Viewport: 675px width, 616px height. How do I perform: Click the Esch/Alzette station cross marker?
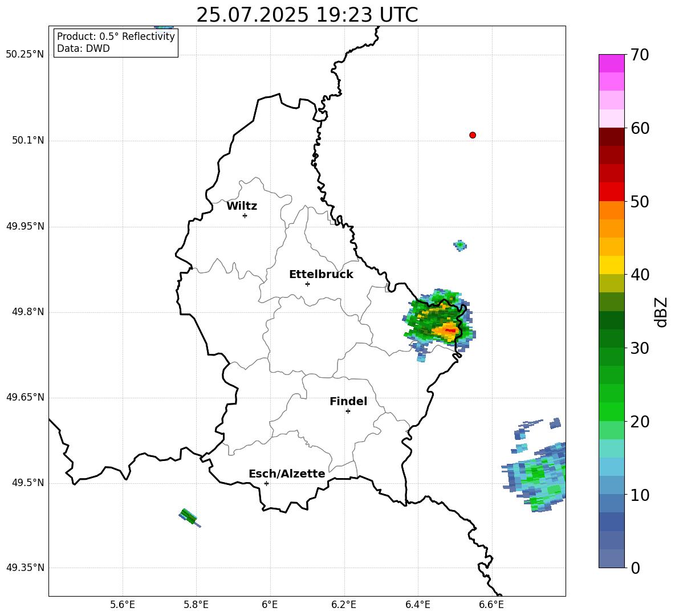click(x=266, y=483)
